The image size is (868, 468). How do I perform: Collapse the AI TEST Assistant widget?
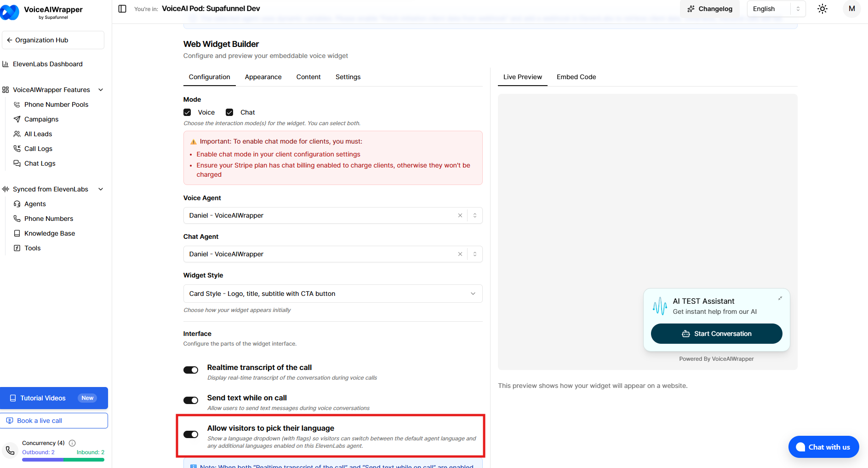click(x=780, y=299)
